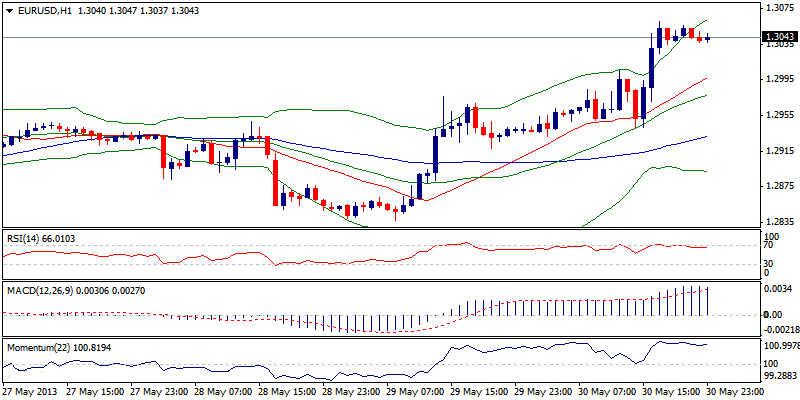The width and height of the screenshot is (800, 400).
Task: Click the 1.2835 price axis label
Action: point(779,222)
